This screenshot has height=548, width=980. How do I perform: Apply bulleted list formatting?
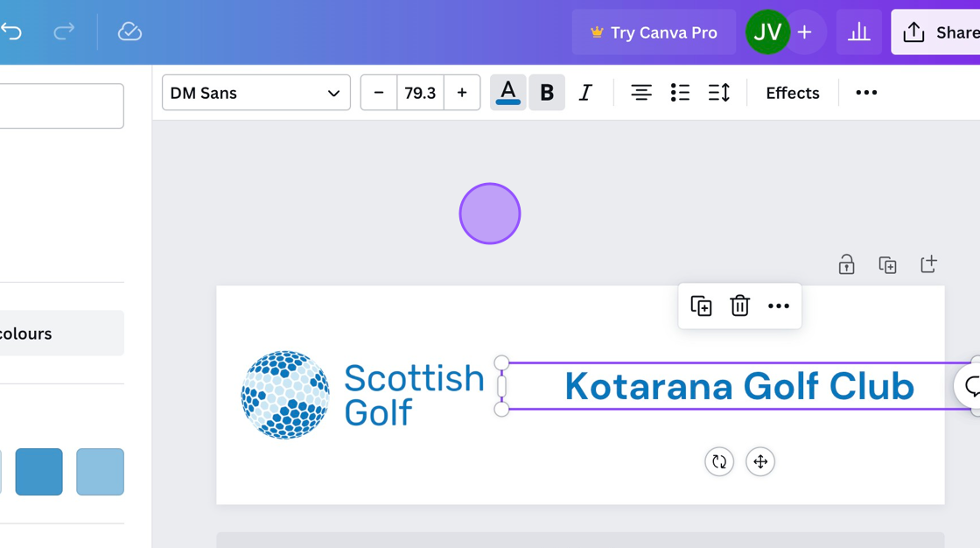(680, 93)
